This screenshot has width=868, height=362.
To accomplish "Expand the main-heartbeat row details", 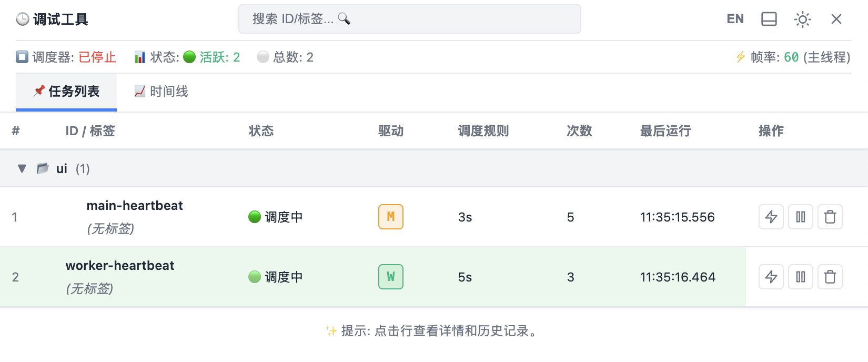I will 135,206.
